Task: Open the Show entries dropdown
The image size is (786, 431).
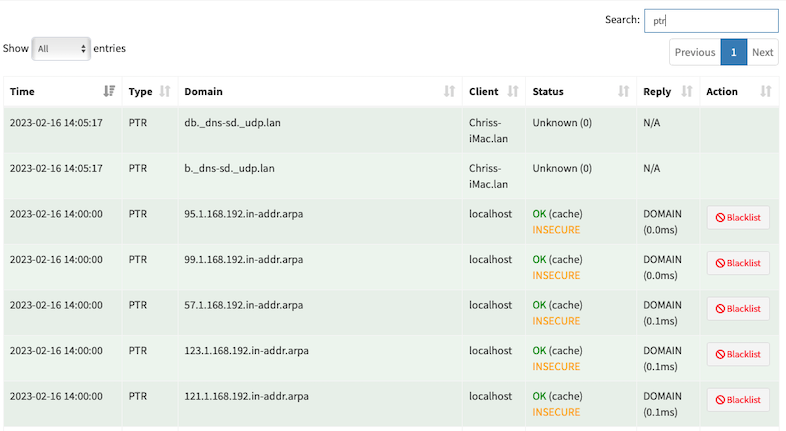Action: pos(61,49)
